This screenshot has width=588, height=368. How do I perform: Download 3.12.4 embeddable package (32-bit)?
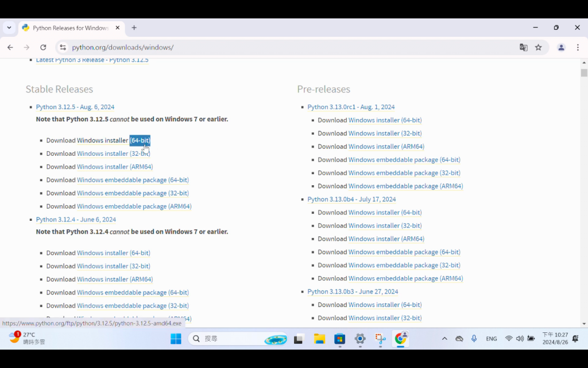point(133,305)
